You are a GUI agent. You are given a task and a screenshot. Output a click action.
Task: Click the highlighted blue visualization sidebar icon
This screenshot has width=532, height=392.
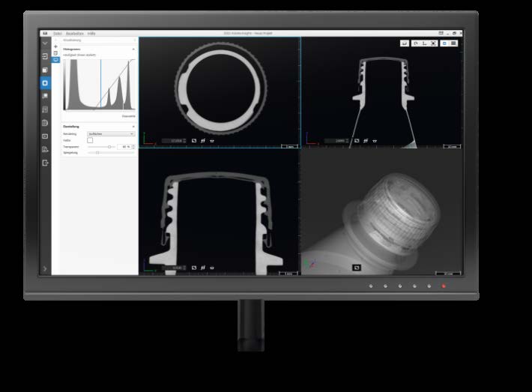coord(45,82)
